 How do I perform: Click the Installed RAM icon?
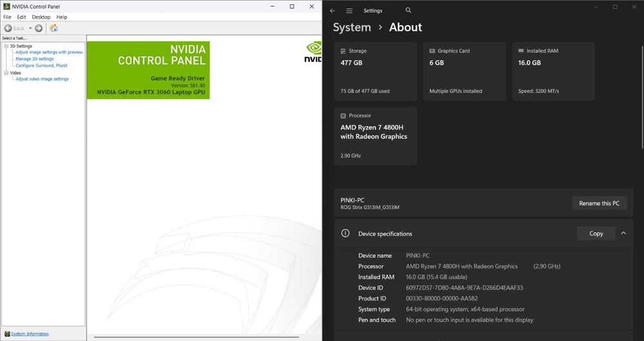click(x=521, y=51)
